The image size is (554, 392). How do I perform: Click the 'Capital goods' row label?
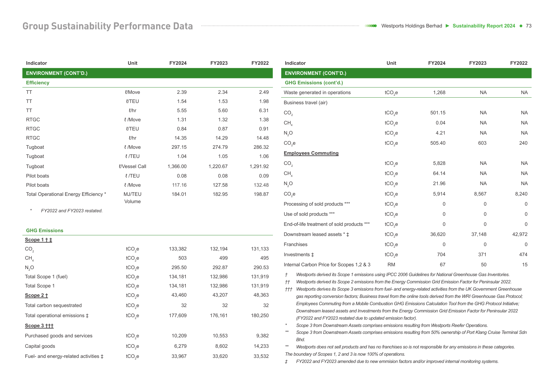pos(40,346)
